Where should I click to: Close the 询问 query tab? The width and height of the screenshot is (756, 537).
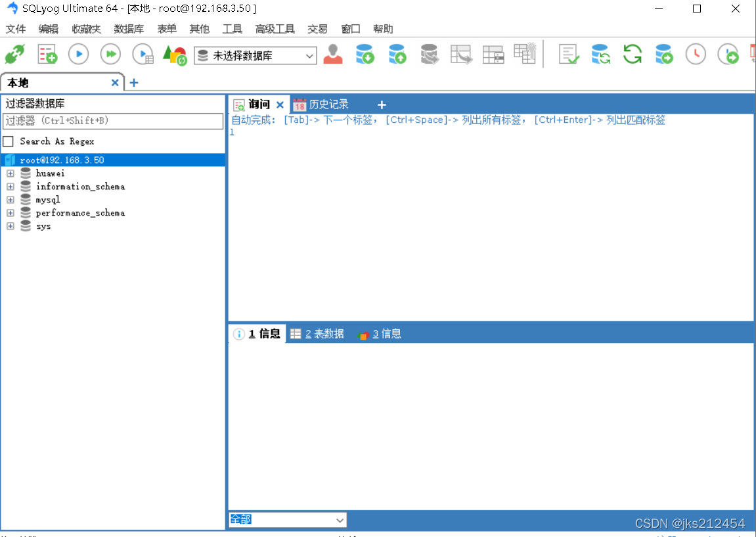pyautogui.click(x=280, y=105)
